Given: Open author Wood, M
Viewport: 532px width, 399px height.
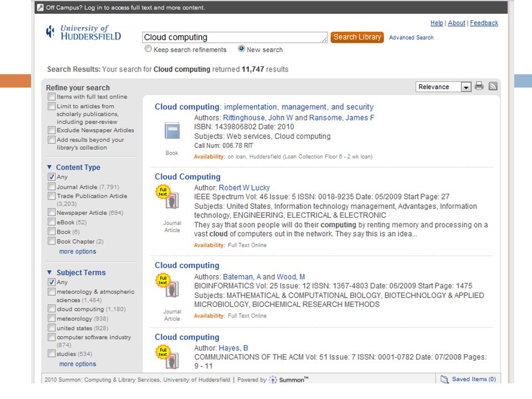Looking at the screenshot, I should point(291,277).
